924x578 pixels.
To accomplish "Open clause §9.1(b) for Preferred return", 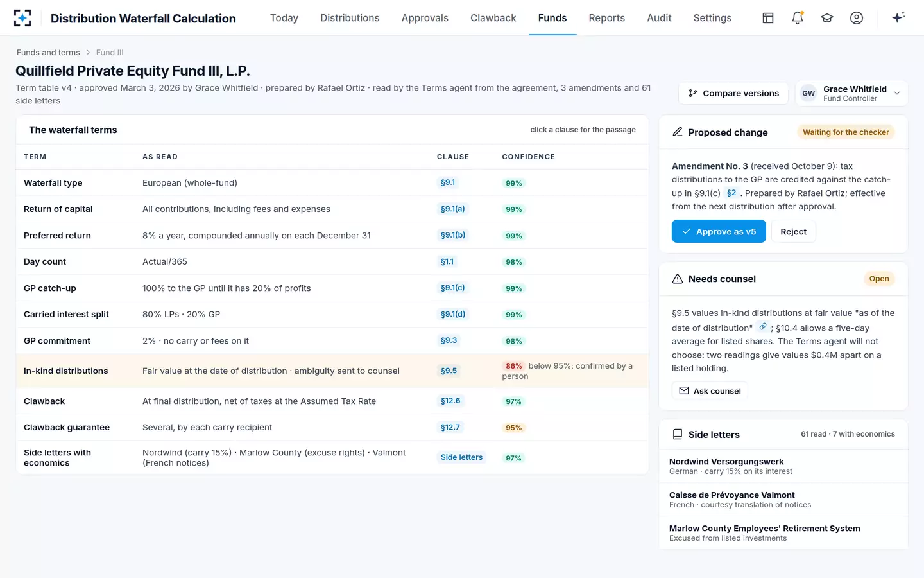I will [x=453, y=235].
